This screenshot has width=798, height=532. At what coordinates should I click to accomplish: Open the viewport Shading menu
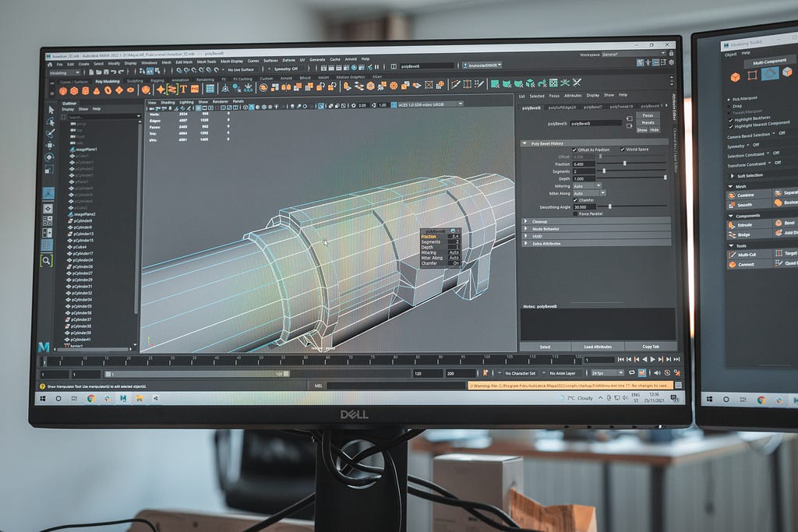(168, 102)
